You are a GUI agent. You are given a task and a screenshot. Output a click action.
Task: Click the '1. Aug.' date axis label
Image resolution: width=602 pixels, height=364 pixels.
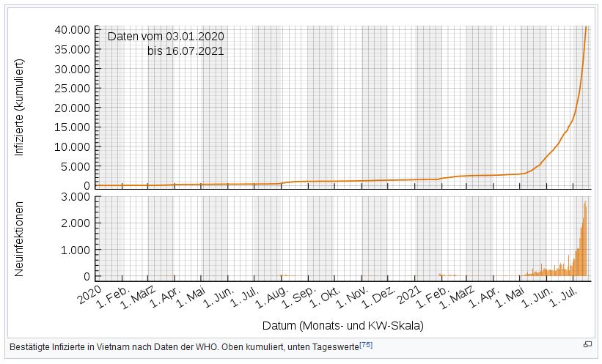[x=274, y=297]
